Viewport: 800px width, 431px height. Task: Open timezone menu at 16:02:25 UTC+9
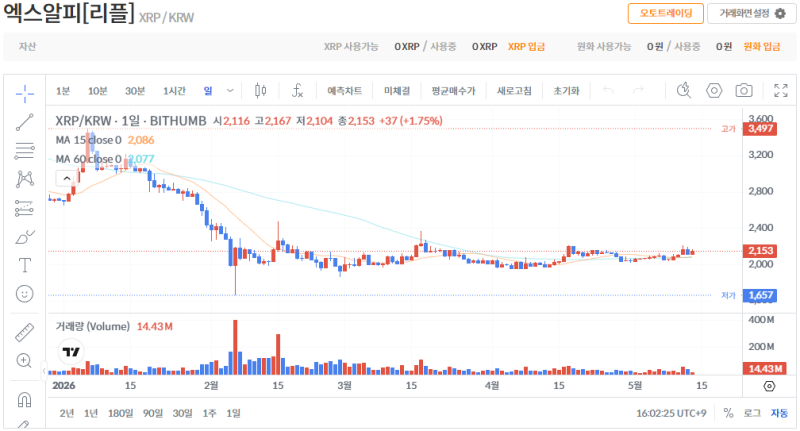[x=671, y=413]
